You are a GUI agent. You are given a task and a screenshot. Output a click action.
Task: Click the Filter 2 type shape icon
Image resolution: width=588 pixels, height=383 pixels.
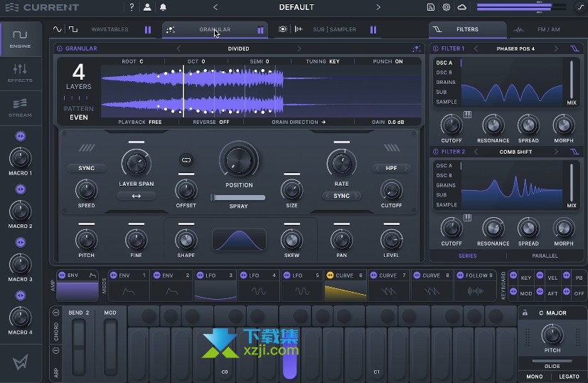pyautogui.click(x=574, y=152)
